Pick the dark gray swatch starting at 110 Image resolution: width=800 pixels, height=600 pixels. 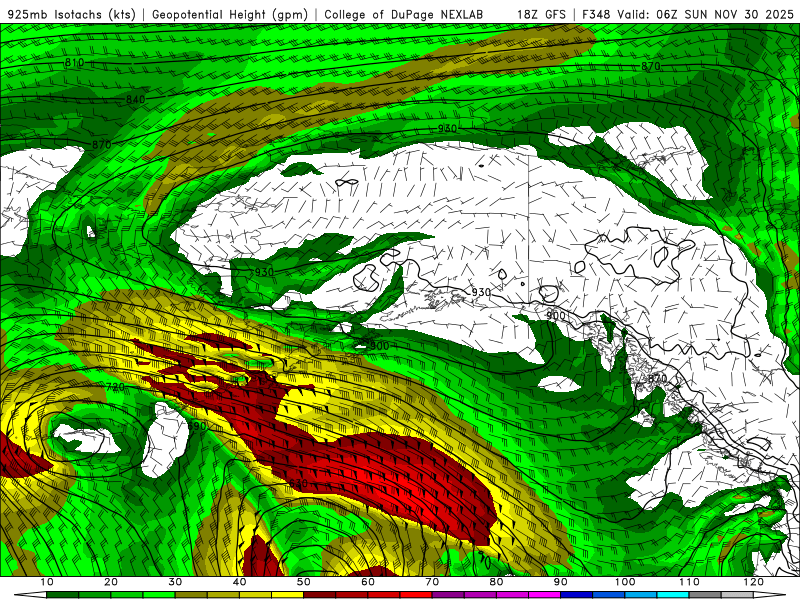click(706, 595)
